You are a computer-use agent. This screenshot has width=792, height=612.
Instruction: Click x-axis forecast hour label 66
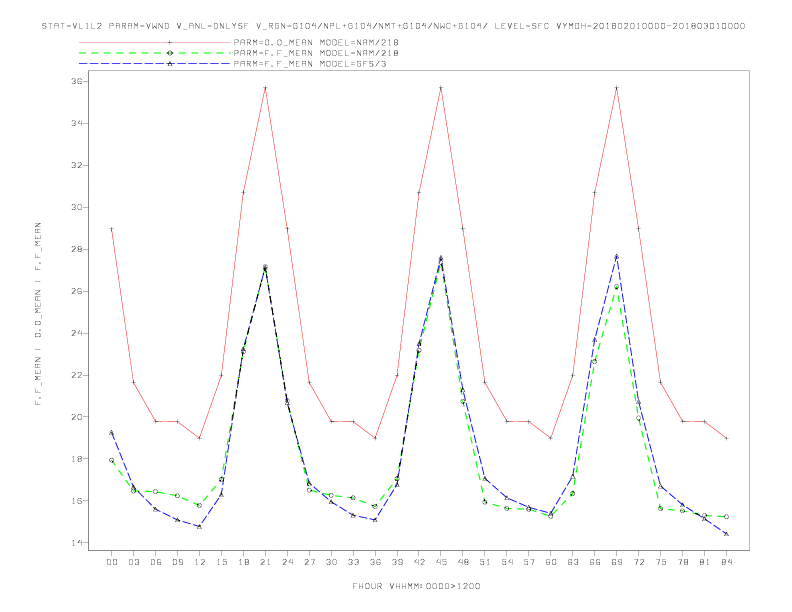click(595, 562)
